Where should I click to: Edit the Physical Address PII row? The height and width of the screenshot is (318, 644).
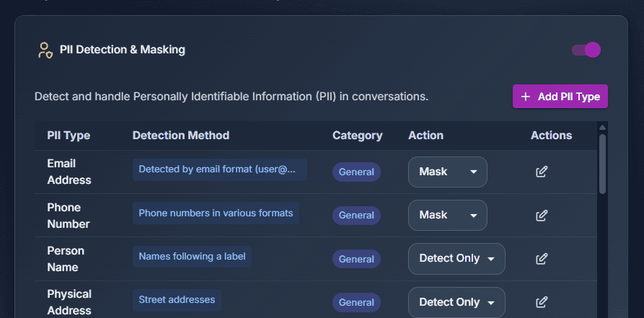coord(542,302)
